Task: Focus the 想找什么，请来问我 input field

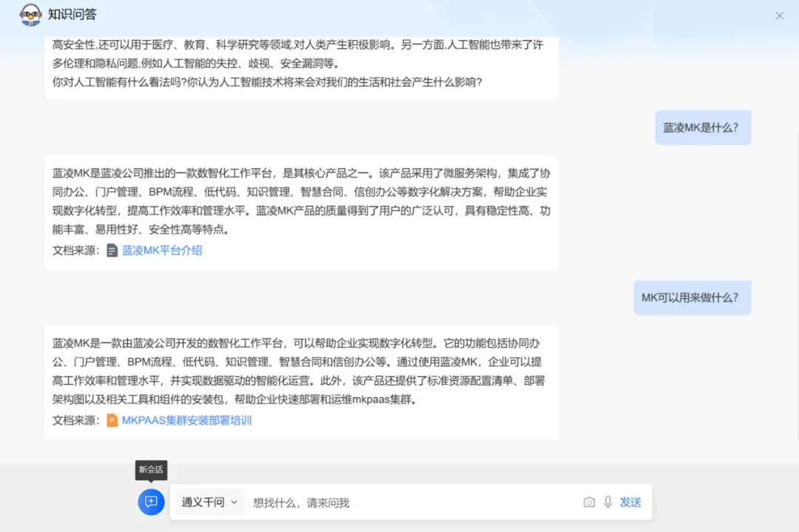Action: [414, 502]
